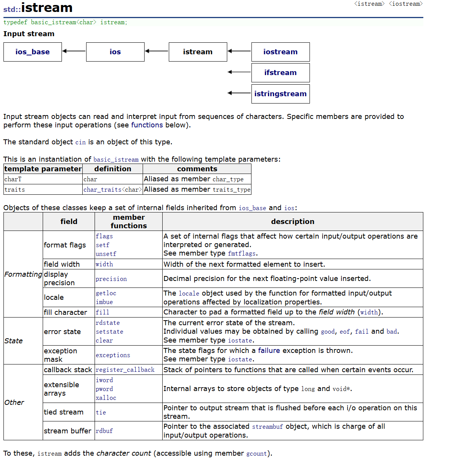476x468 pixels.
Task: Click the gcount member link
Action: coord(256,454)
